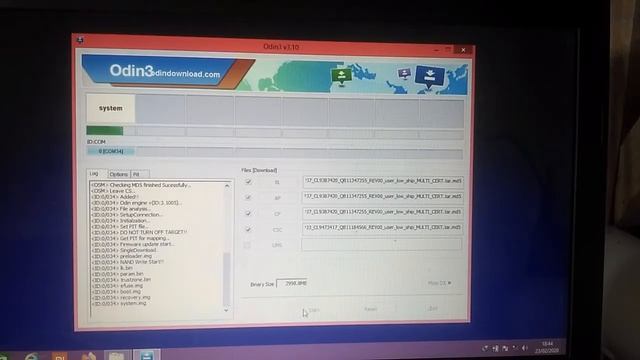Click the CSC file path field
Image resolution: width=640 pixels, height=360 pixels.
click(382, 228)
